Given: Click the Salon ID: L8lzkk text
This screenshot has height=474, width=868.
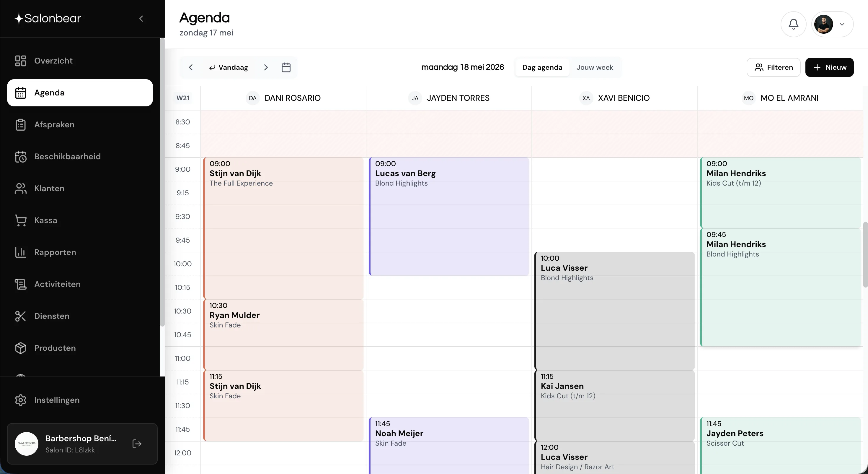Looking at the screenshot, I should [x=70, y=450].
